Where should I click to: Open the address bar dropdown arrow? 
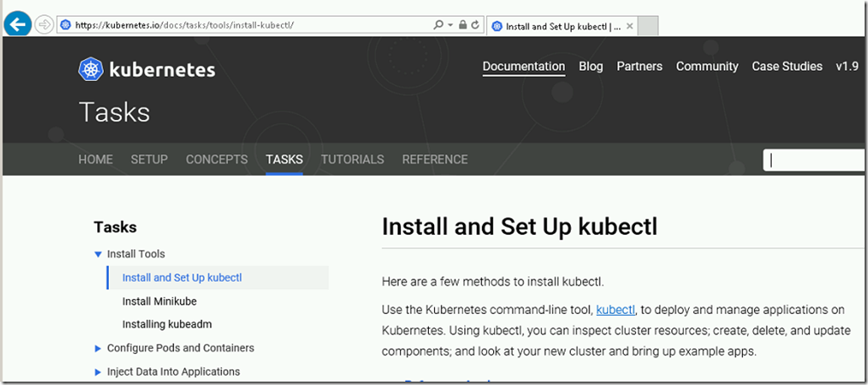tap(450, 24)
